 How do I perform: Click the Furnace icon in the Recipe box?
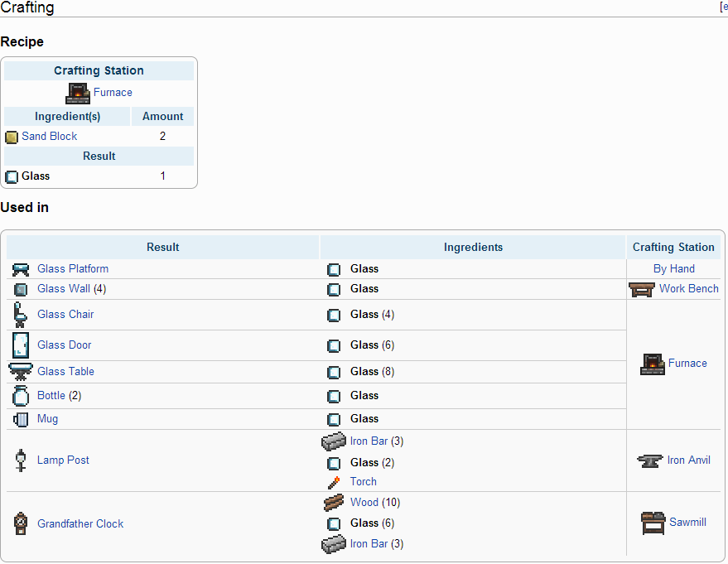click(78, 94)
